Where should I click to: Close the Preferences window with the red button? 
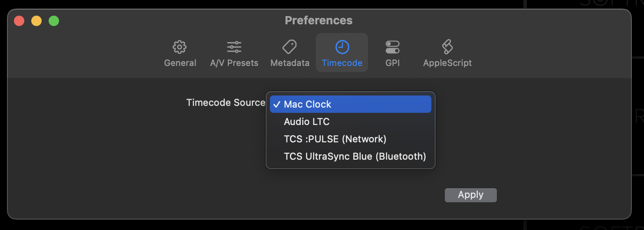click(19, 20)
